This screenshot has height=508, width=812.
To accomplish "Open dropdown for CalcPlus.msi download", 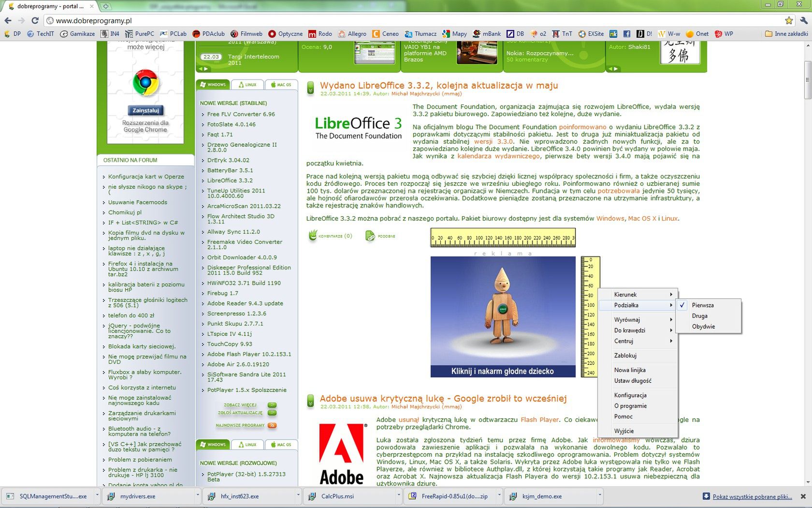I will pos(399,495).
